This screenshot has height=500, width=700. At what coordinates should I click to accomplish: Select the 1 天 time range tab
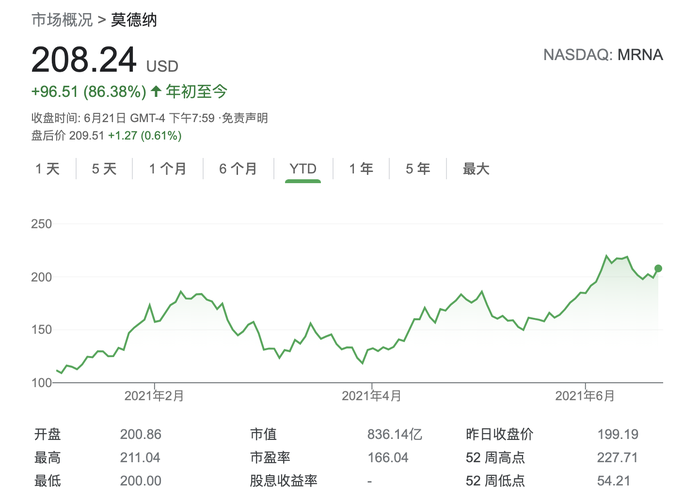tap(47, 169)
